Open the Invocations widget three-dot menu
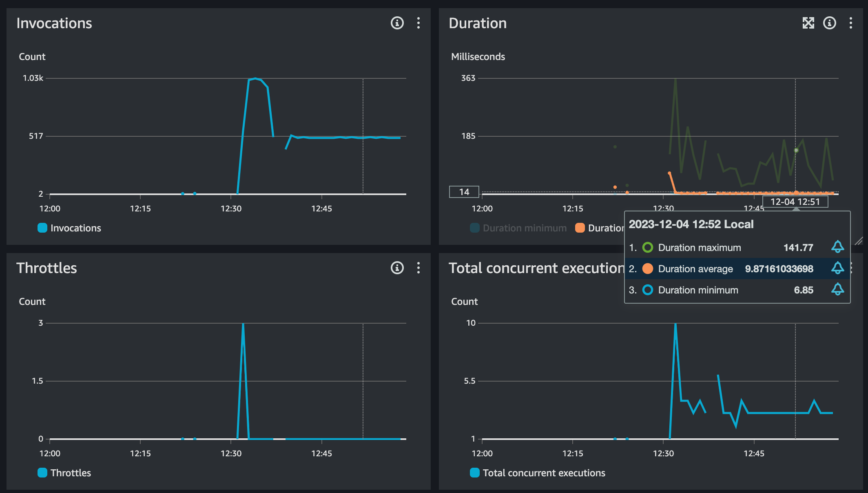 click(418, 23)
